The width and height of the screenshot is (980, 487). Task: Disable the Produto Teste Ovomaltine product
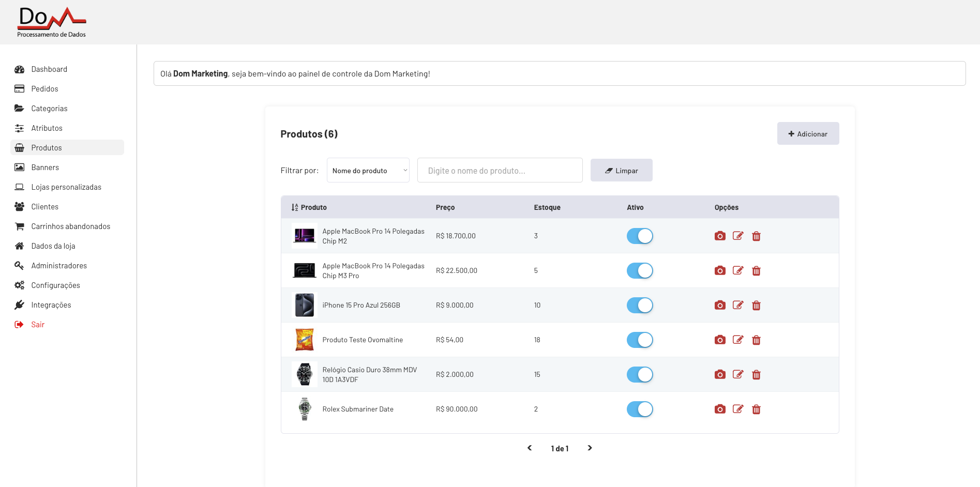[640, 340]
